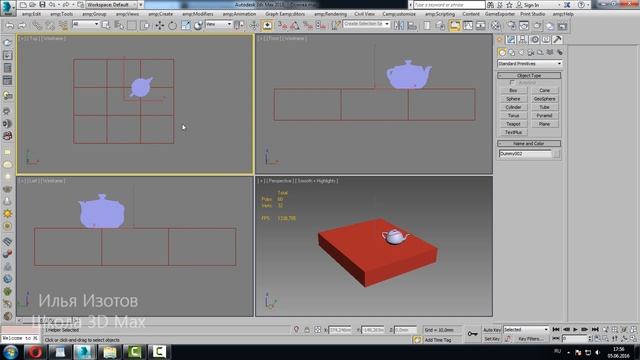Toggle the Angle Snap icon

click(x=295, y=25)
